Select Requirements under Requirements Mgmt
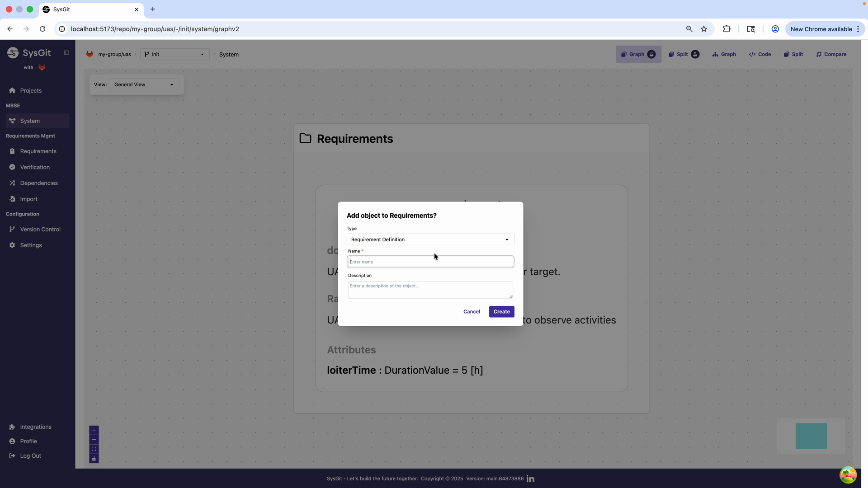Image resolution: width=868 pixels, height=488 pixels. pyautogui.click(x=38, y=151)
